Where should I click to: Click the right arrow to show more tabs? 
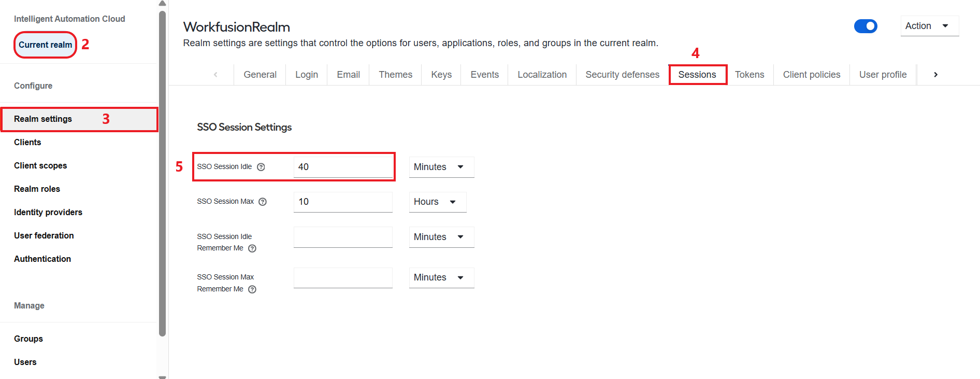(x=935, y=75)
